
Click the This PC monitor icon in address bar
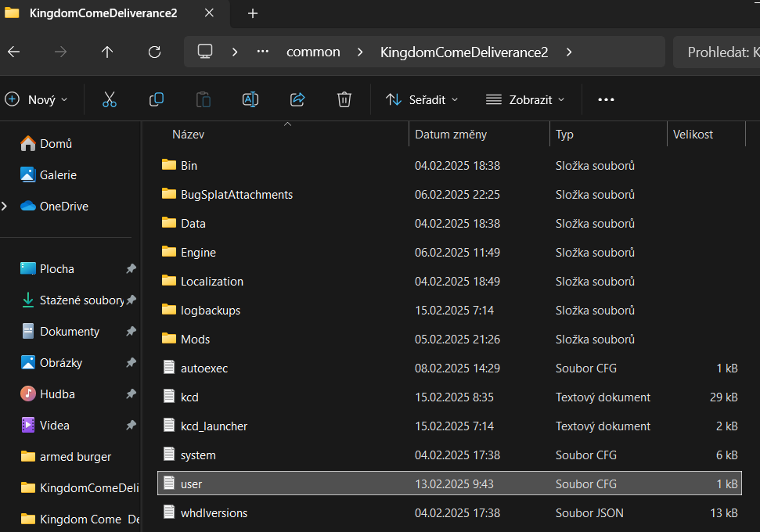pyautogui.click(x=205, y=52)
